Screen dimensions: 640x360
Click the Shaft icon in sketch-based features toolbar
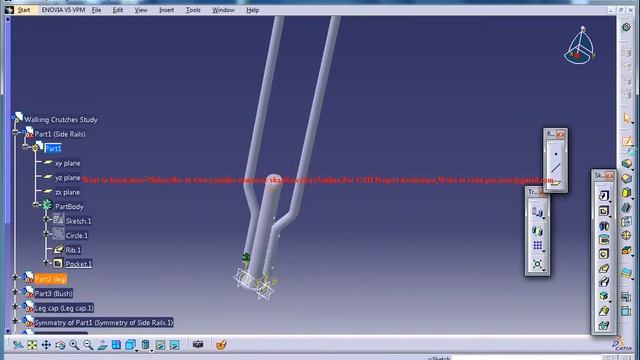tap(604, 226)
